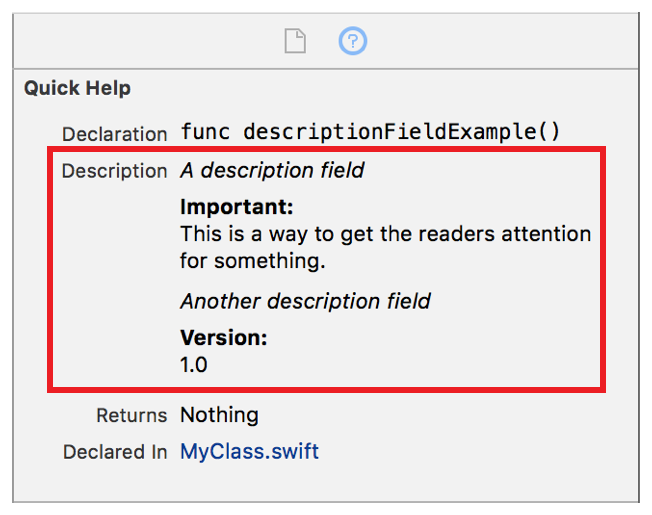Click the 1.0 version value

pos(194,365)
